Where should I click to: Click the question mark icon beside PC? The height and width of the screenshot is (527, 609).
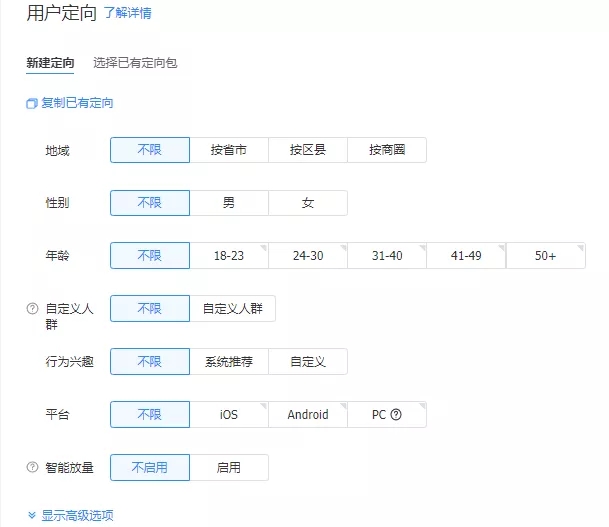click(x=396, y=415)
